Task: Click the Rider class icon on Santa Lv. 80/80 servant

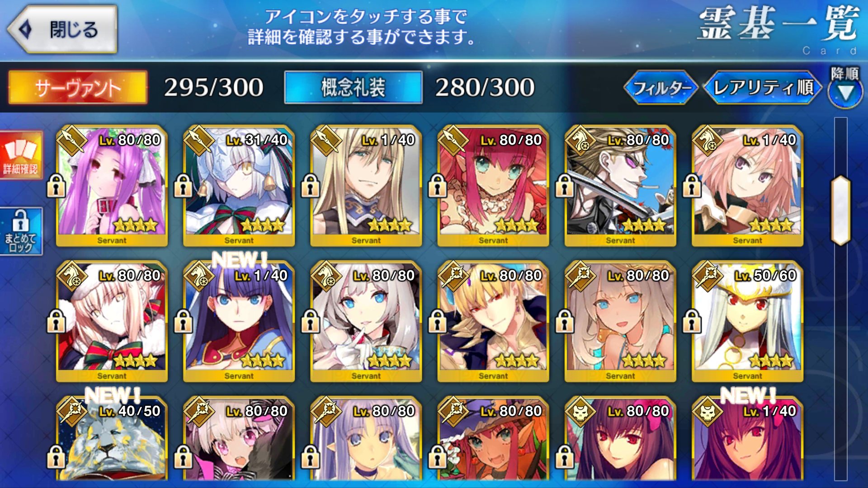Action: [x=71, y=276]
